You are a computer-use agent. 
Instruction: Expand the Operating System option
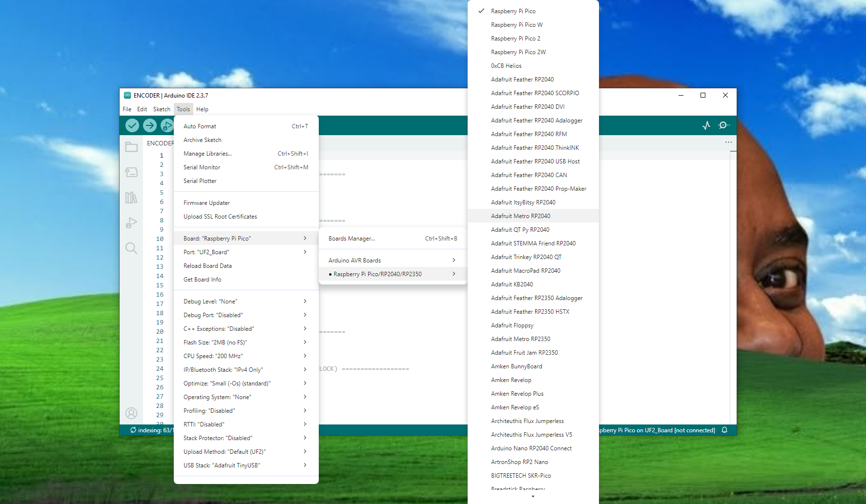click(x=246, y=397)
